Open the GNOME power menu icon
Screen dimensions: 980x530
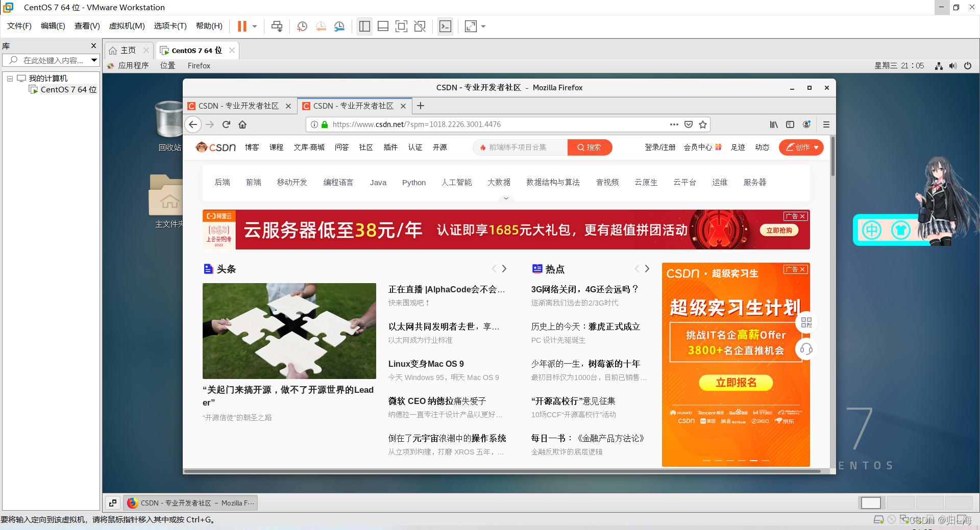point(968,66)
